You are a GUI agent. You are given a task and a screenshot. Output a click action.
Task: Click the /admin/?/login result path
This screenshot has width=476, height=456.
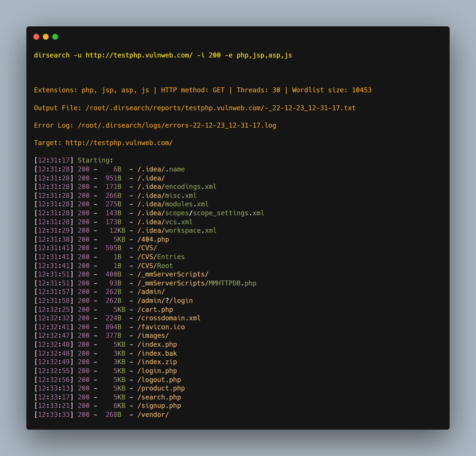click(165, 301)
